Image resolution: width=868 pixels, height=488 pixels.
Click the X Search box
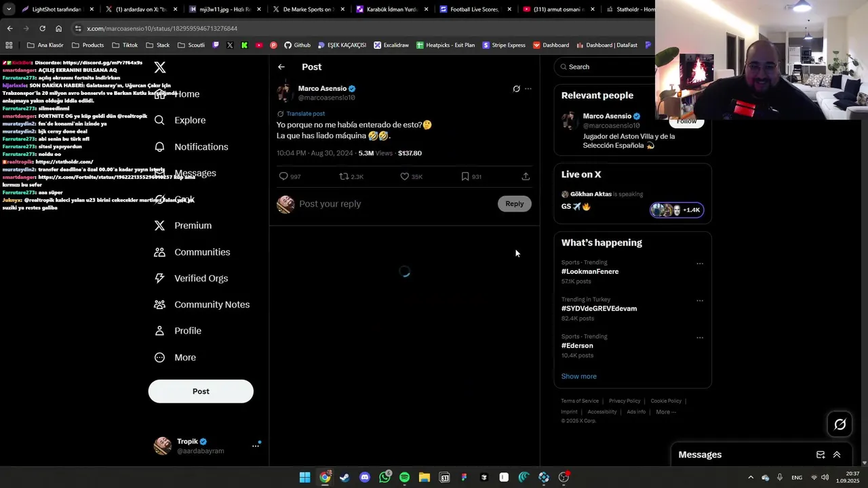tap(605, 66)
